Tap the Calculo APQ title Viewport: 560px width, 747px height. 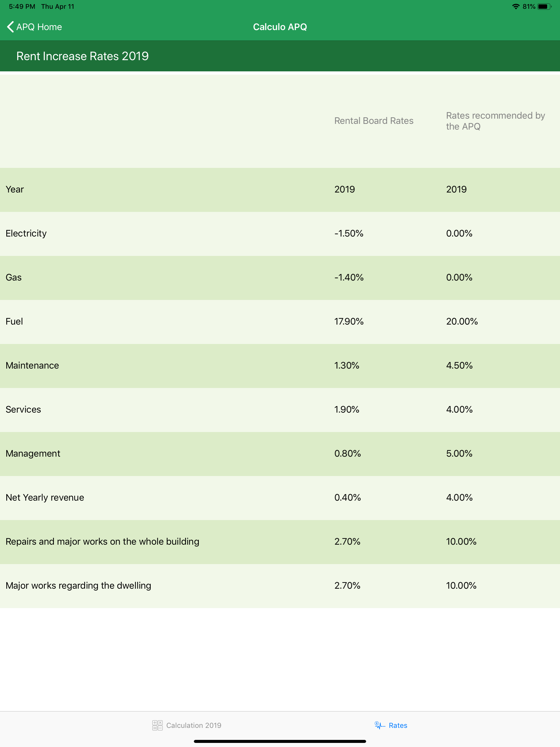(280, 27)
